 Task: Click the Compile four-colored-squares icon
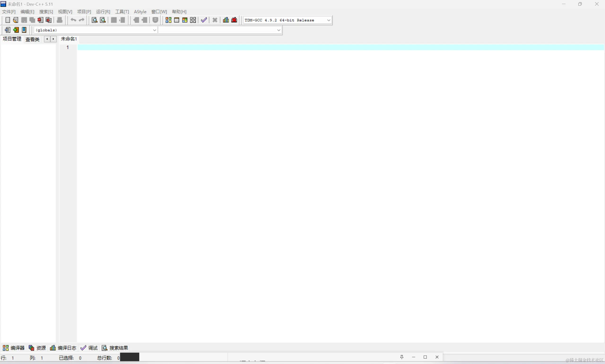(168, 20)
